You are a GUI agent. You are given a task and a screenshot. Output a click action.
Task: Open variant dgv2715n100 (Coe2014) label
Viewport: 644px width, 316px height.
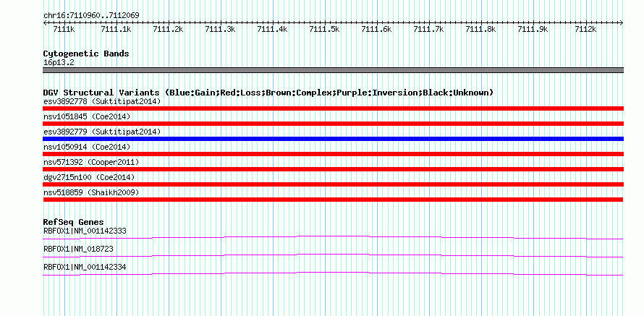pyautogui.click(x=89, y=177)
